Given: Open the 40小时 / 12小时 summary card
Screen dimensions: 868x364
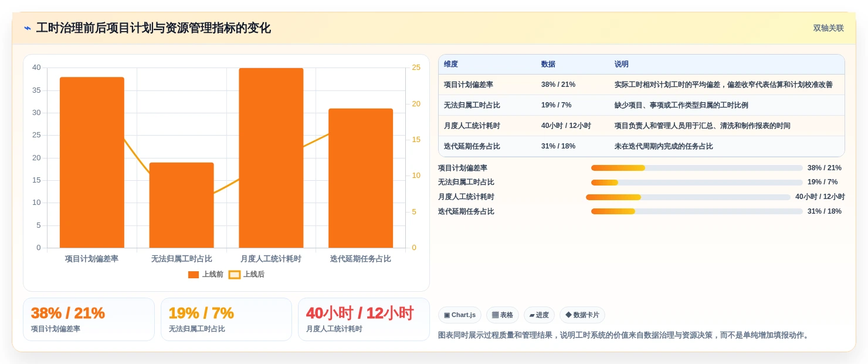Looking at the screenshot, I should coord(364,319).
